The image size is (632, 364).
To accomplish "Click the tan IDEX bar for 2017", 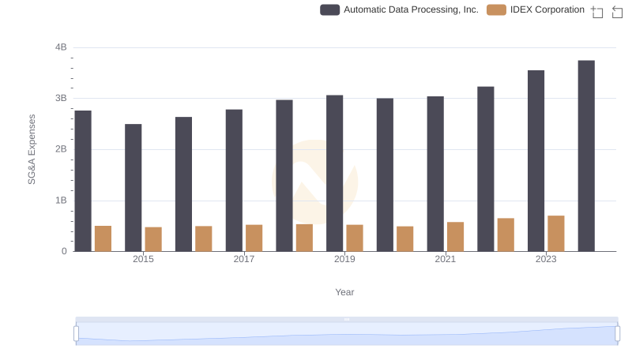I will 254,238.
